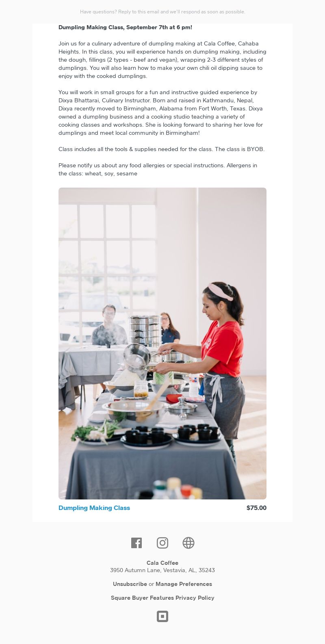Click the 'Join us for a culinary adventure' paragraph
This screenshot has width=325, height=644.
162,60
